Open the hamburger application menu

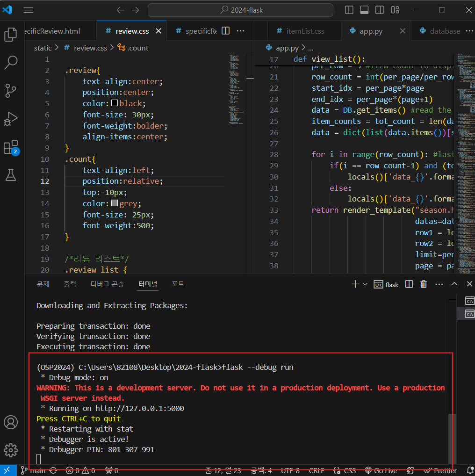pos(28,10)
